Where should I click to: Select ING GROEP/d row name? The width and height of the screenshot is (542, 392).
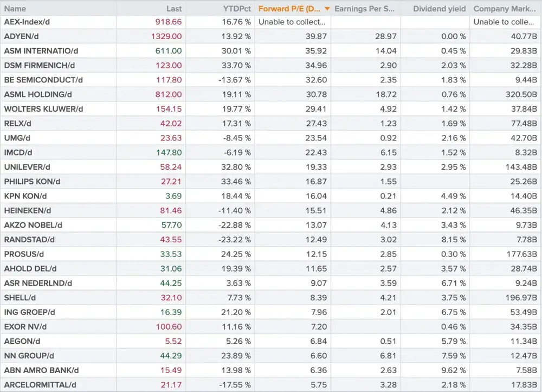click(30, 312)
